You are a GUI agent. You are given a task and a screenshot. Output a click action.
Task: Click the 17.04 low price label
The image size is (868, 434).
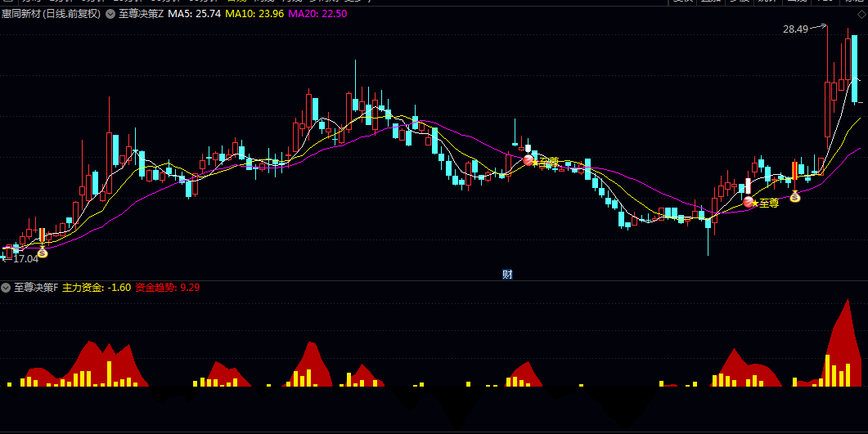(x=25, y=259)
